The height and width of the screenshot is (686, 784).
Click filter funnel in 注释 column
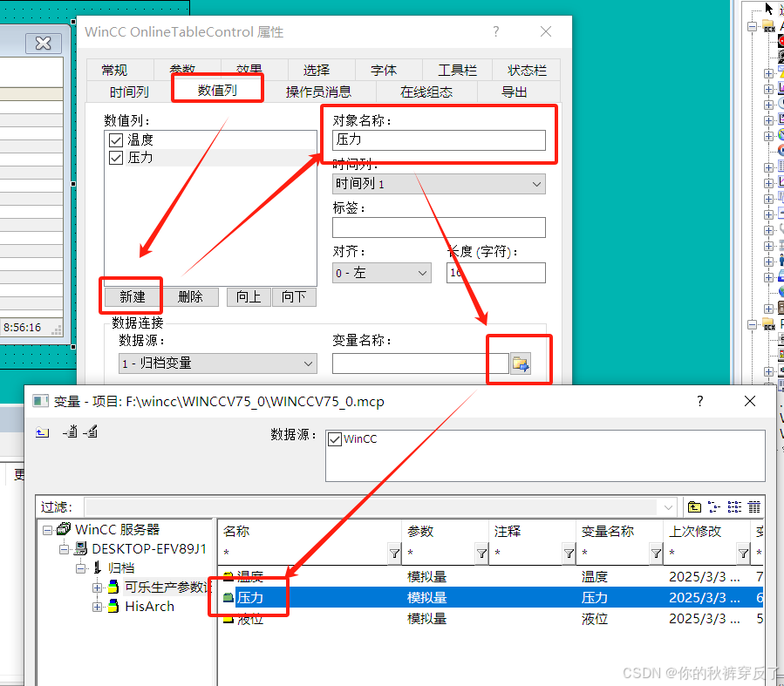pos(569,554)
